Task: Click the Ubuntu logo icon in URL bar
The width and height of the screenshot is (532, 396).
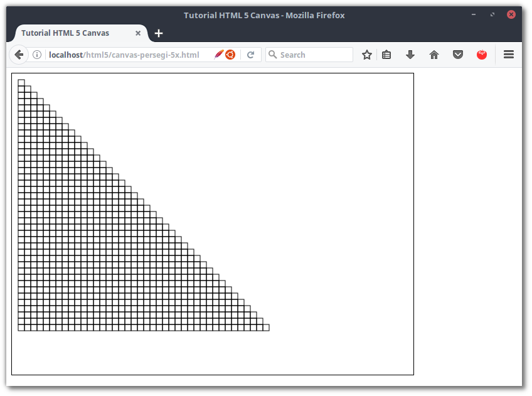Action: tap(230, 55)
